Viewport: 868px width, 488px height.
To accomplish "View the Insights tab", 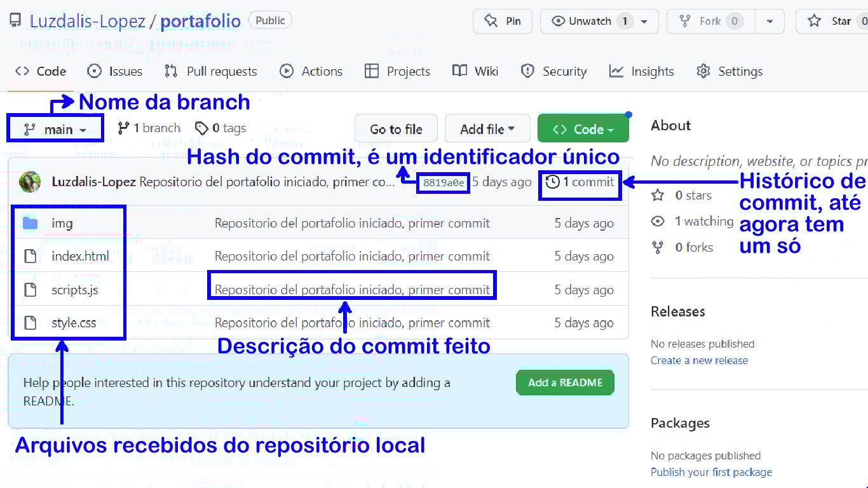I will pos(641,71).
